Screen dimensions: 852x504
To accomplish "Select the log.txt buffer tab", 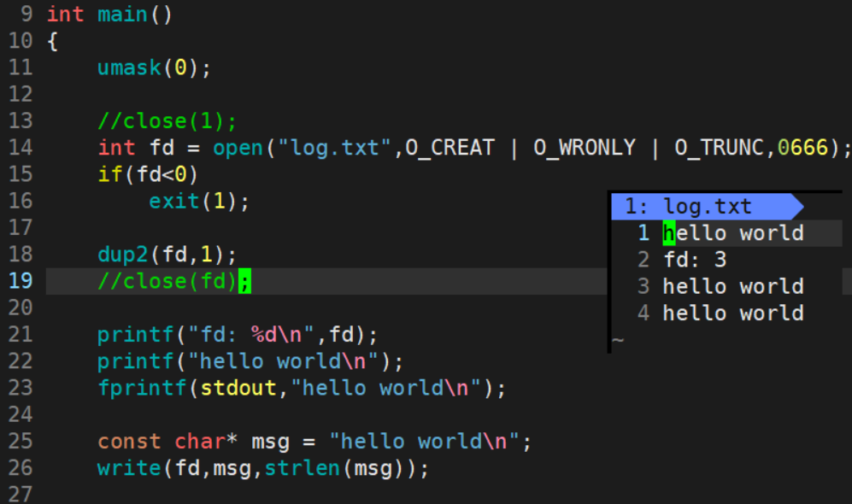I will [707, 207].
